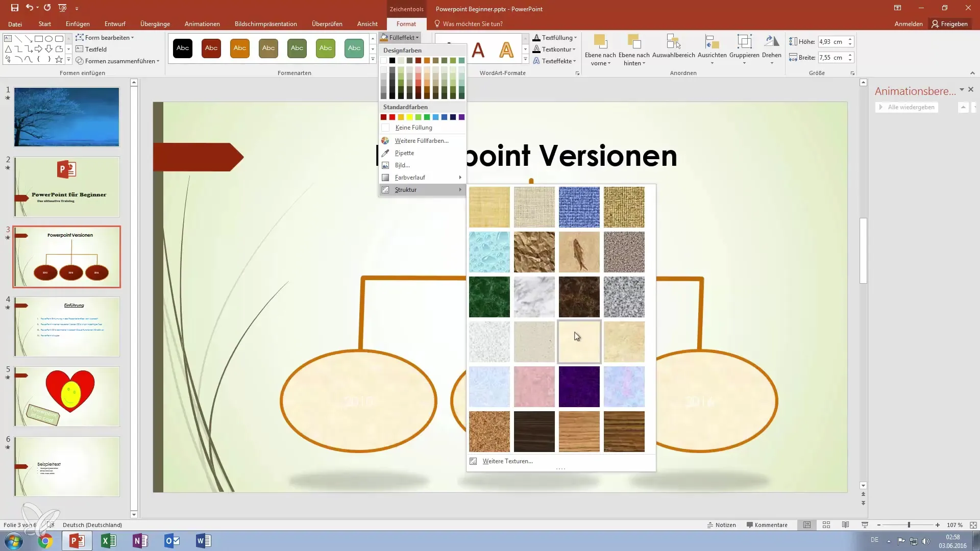
Task: Click the Undo arrow icon
Action: tap(30, 8)
